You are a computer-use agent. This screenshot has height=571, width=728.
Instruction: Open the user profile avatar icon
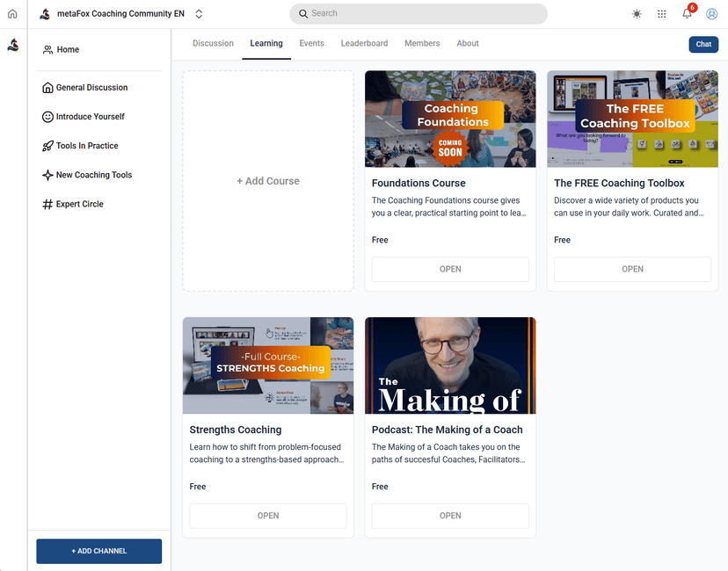click(x=712, y=14)
